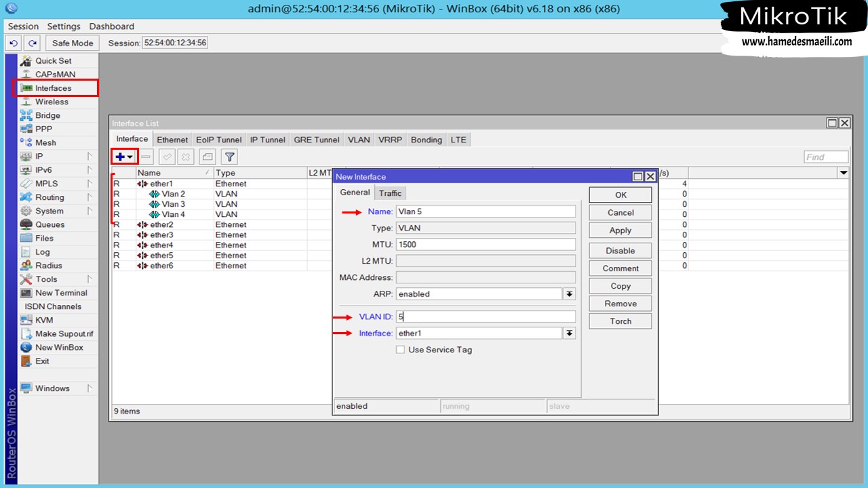The height and width of the screenshot is (488, 868).
Task: Click the Torch button
Action: 620,321
